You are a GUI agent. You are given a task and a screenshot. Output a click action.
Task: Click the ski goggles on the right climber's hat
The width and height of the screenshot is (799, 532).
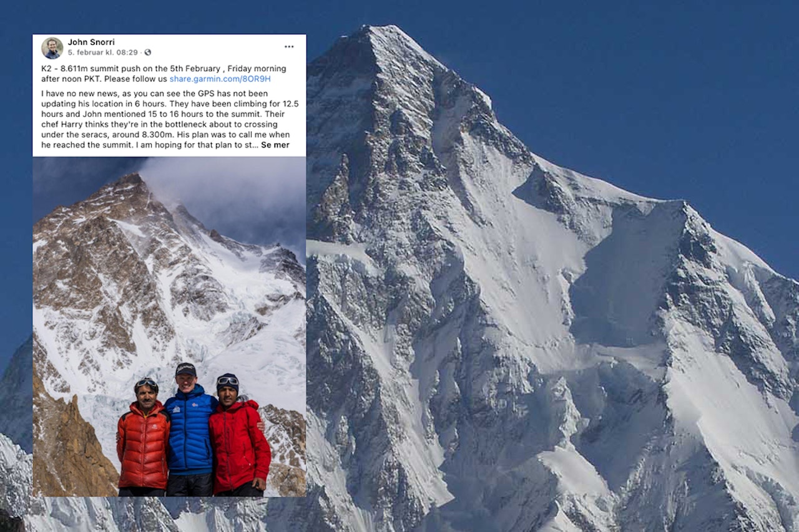(228, 380)
